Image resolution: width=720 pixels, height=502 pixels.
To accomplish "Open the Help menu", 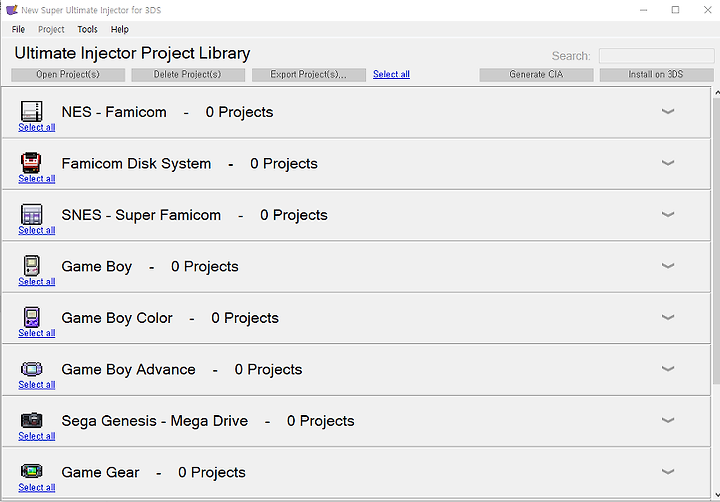I will (x=119, y=29).
